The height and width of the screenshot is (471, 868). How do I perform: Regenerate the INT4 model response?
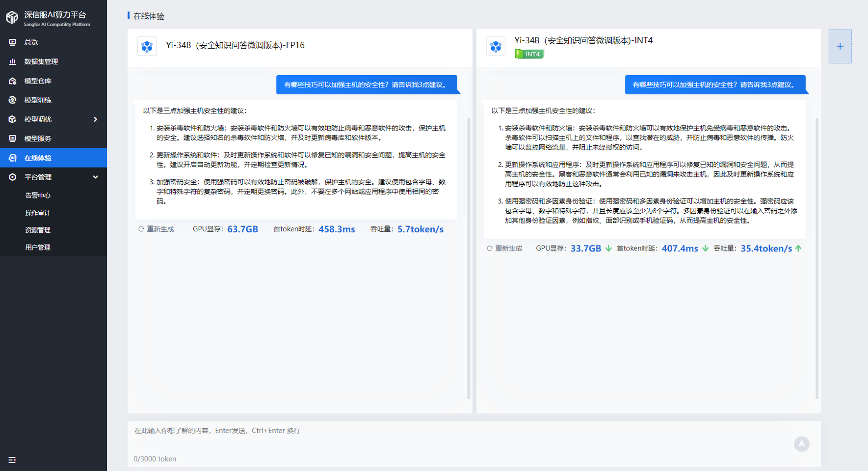click(x=504, y=249)
